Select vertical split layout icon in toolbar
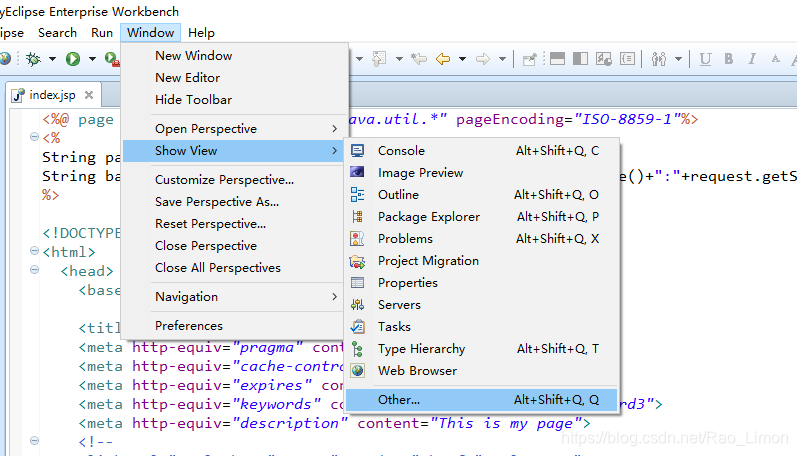This screenshot has width=797, height=456. pos(580,59)
